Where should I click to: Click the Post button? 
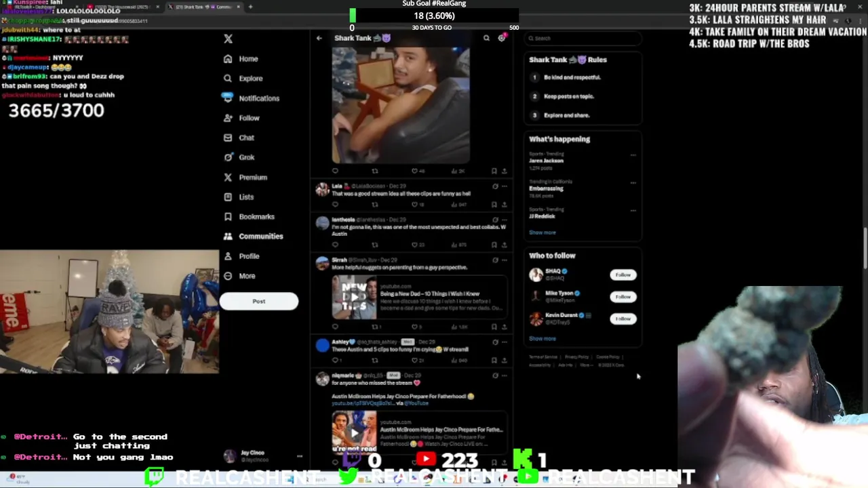click(258, 302)
